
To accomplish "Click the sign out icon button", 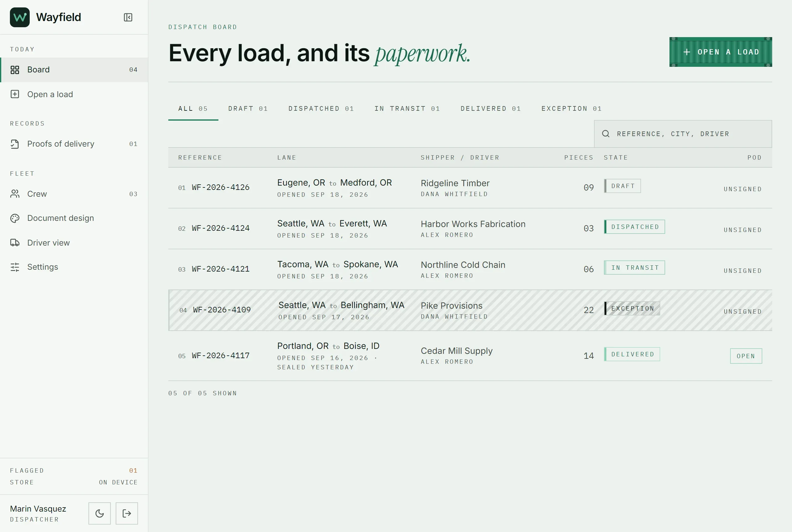I will (127, 513).
